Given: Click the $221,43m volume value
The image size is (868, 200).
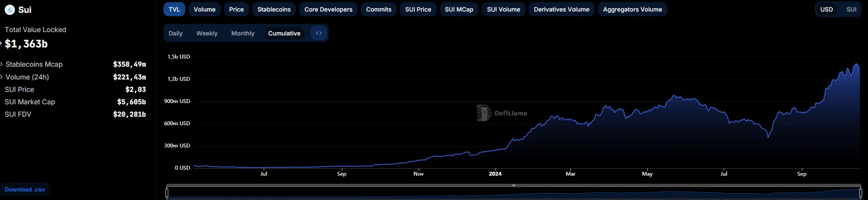Looking at the screenshot, I should [129, 77].
